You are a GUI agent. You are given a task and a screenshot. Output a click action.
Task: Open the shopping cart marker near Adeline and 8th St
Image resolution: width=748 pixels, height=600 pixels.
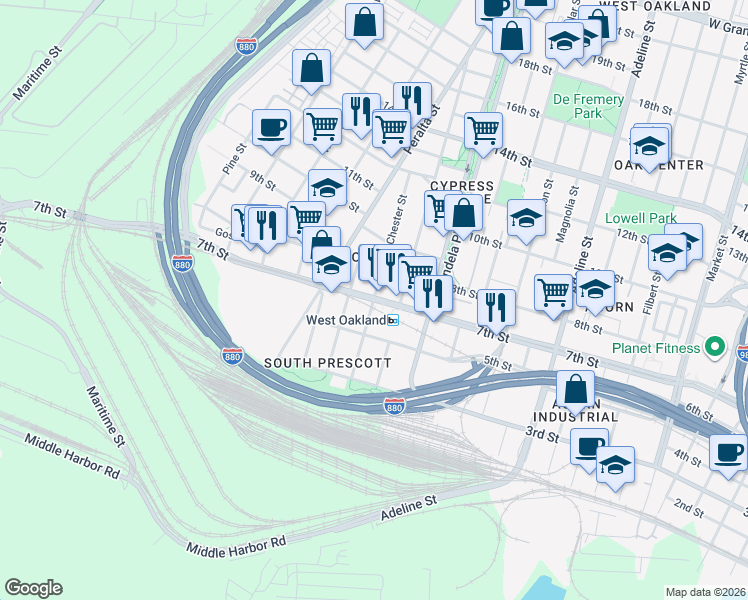click(x=553, y=295)
